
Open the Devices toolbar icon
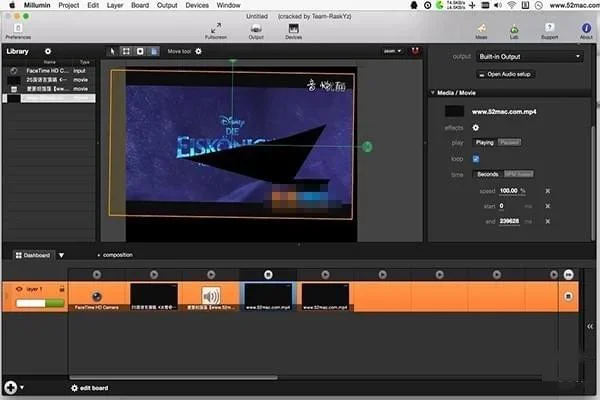tap(293, 31)
